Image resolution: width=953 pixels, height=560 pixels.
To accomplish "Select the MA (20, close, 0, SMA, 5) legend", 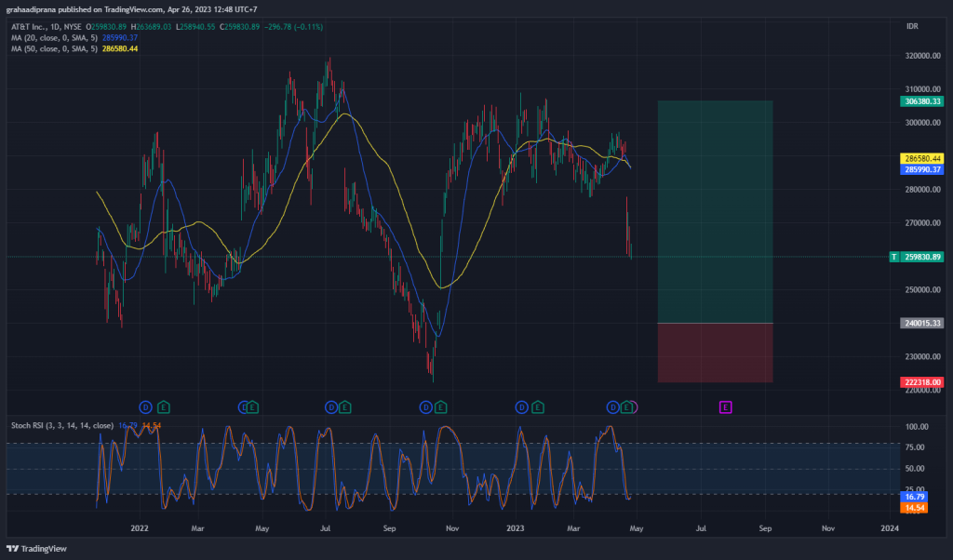I will click(54, 37).
